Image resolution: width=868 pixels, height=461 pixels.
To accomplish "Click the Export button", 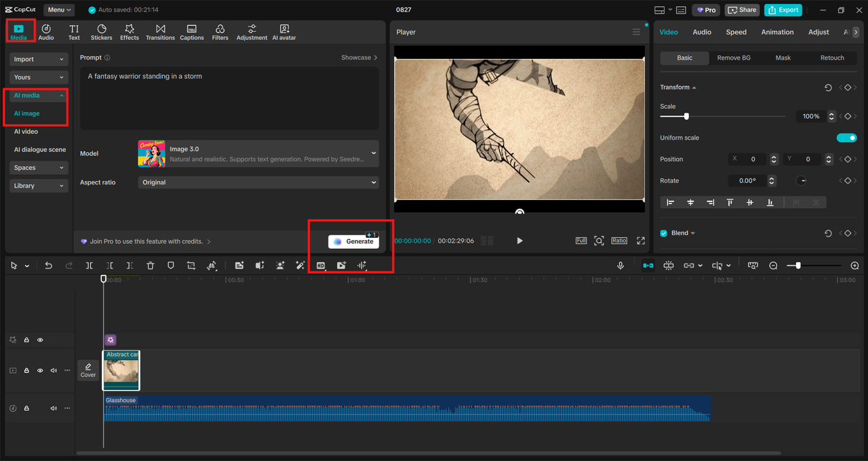I will 783,10.
